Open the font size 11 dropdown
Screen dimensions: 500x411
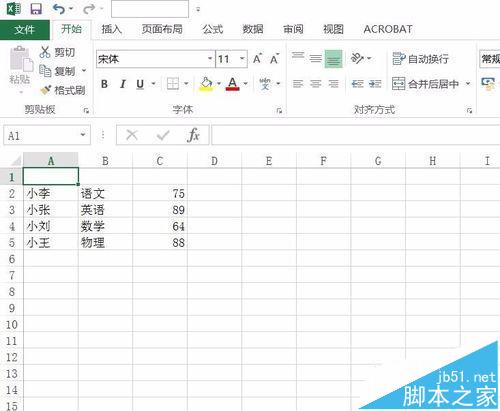point(242,59)
